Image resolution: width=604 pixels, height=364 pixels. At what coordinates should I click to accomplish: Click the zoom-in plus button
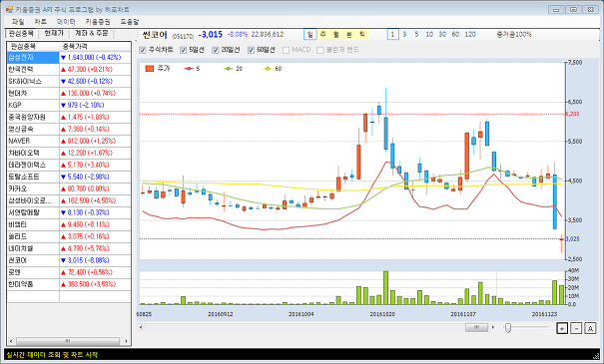(x=562, y=328)
